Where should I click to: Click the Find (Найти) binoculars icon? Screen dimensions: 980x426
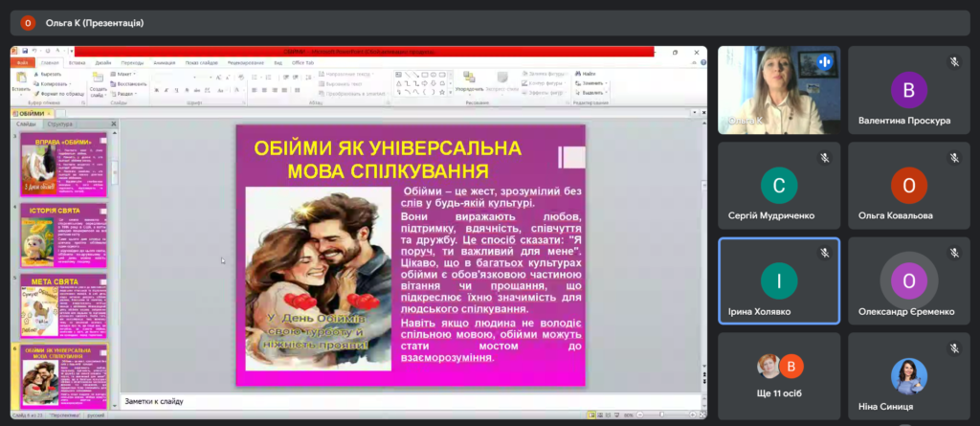point(578,73)
